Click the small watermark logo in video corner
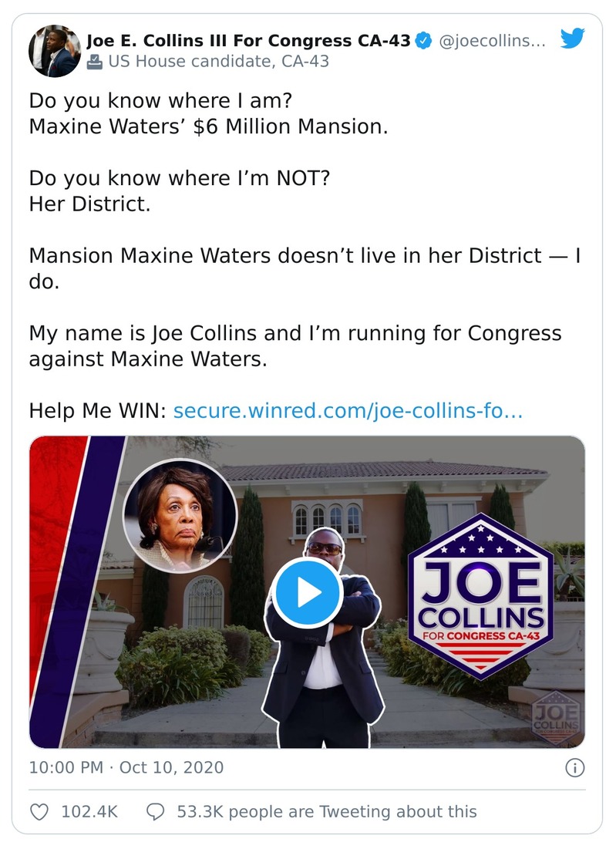This screenshot has width=616, height=849. coord(555,717)
